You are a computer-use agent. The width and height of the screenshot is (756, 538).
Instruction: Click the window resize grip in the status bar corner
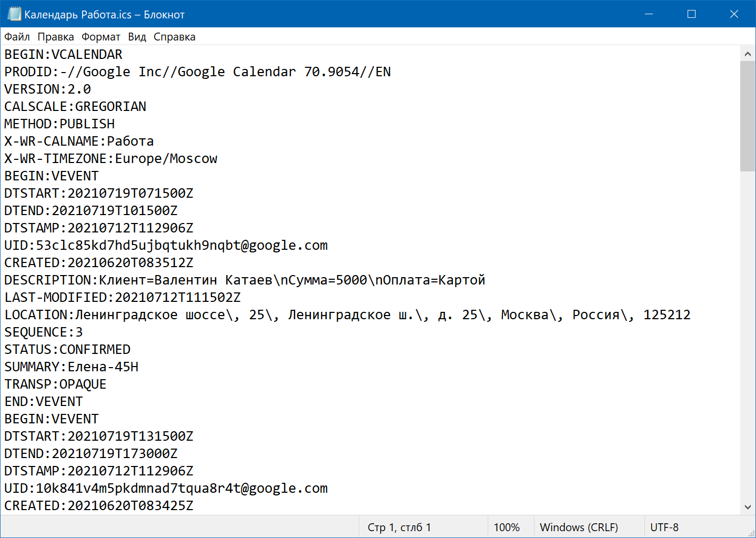tap(751, 533)
